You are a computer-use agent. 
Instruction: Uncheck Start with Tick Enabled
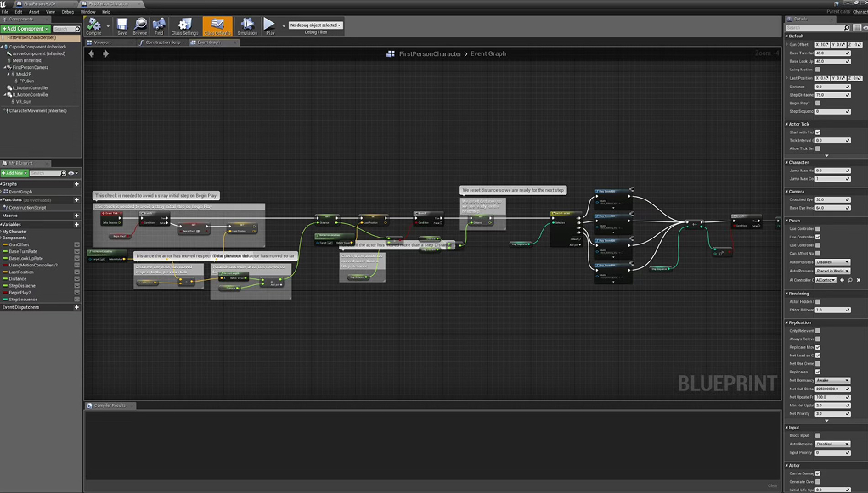818,132
